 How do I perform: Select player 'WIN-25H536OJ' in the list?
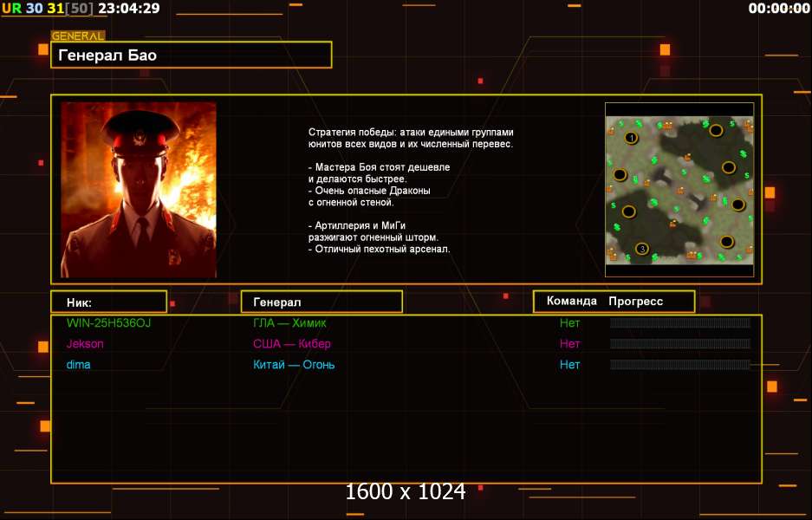click(x=108, y=323)
